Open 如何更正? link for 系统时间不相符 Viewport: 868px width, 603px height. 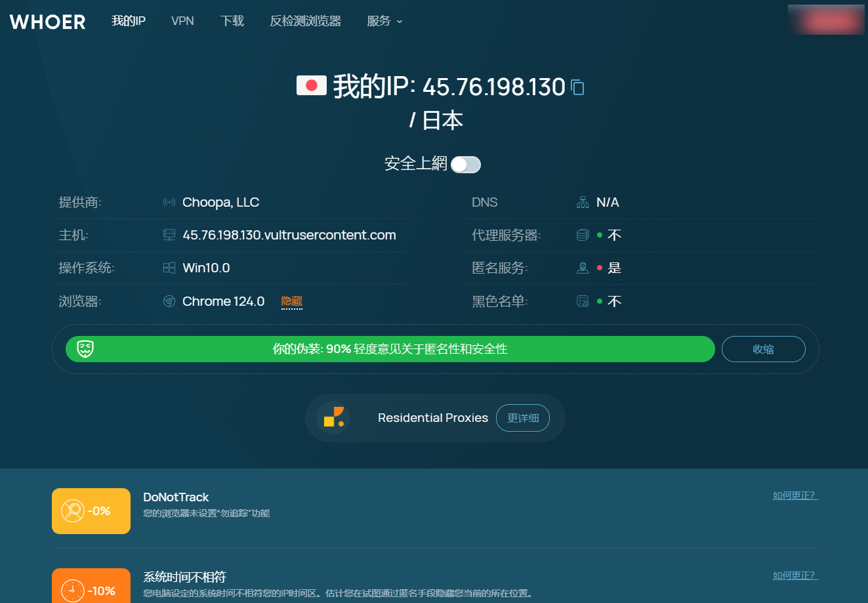click(x=796, y=575)
